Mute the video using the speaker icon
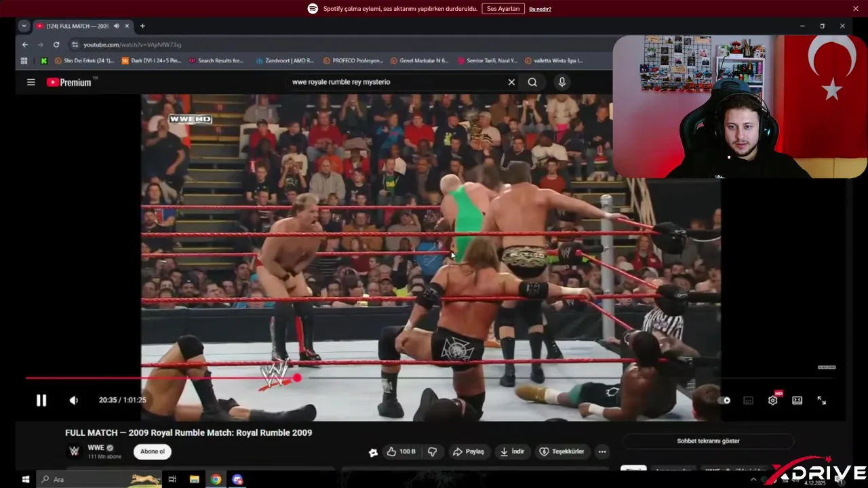This screenshot has height=488, width=868. 74,400
